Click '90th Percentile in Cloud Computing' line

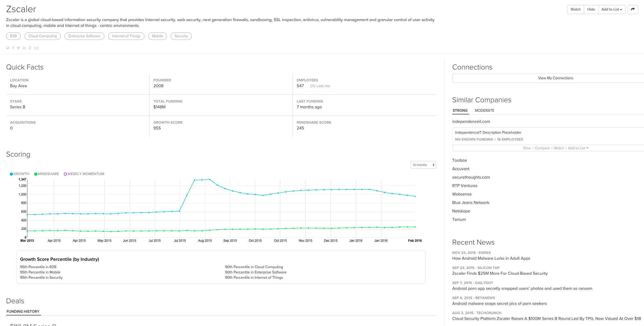tap(254, 267)
